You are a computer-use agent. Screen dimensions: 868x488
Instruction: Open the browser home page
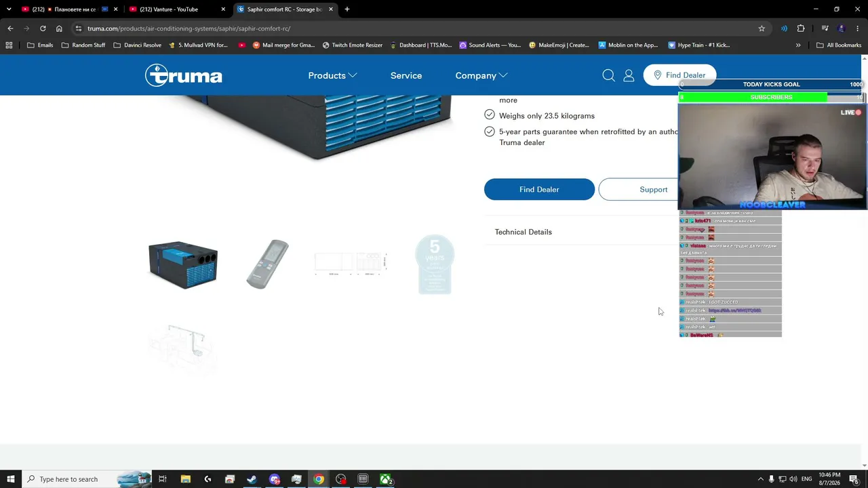point(59,28)
